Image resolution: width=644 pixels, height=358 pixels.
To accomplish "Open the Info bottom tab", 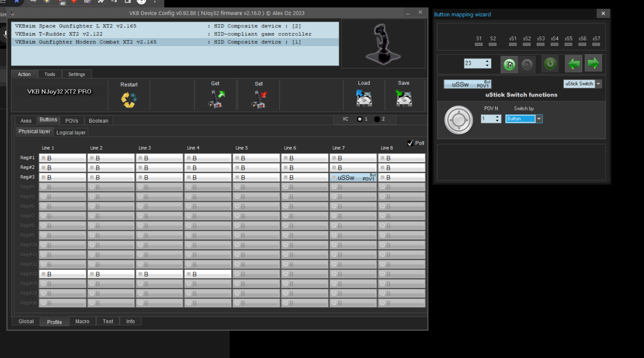I will 131,321.
